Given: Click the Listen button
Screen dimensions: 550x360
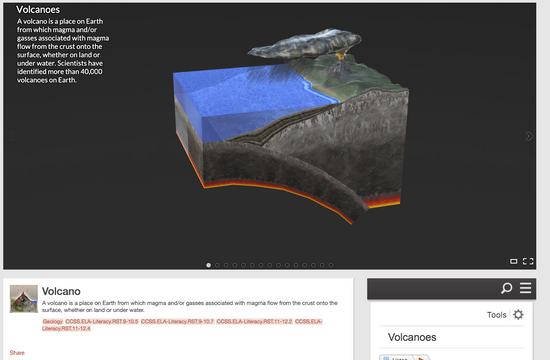Looking at the screenshot, I should point(397,358).
